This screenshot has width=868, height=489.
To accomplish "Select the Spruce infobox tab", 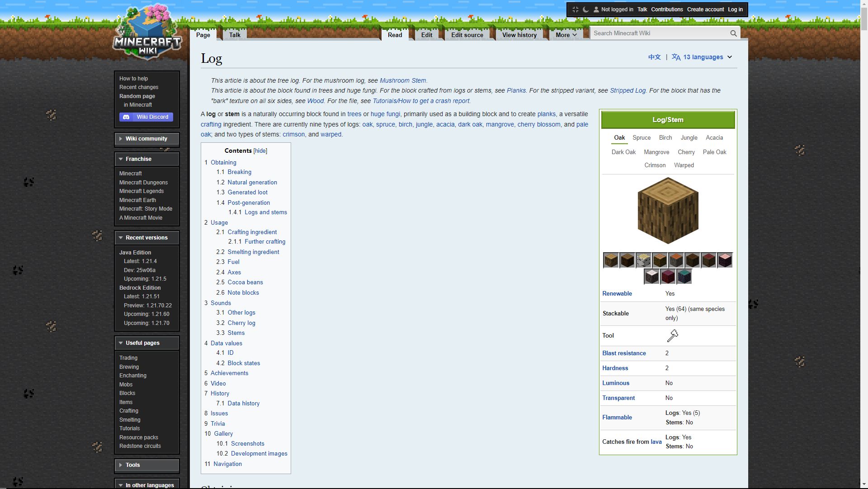I will tap(642, 138).
